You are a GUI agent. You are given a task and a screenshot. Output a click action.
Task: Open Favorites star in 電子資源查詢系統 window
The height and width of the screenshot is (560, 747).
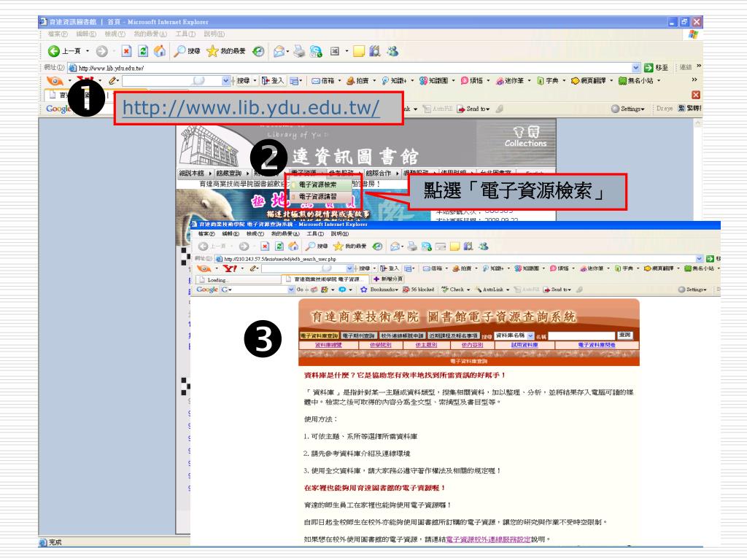tap(349, 246)
